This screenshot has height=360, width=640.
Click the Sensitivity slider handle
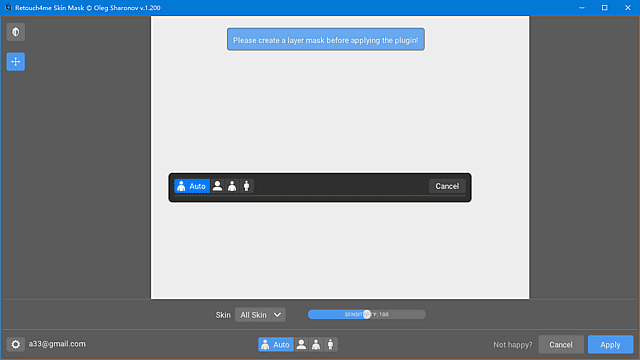tap(367, 314)
